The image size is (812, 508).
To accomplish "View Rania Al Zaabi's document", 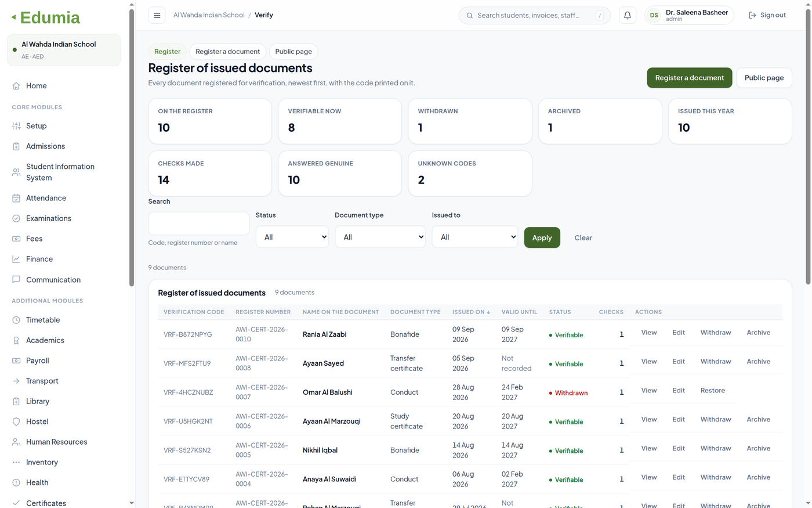I will point(649,333).
